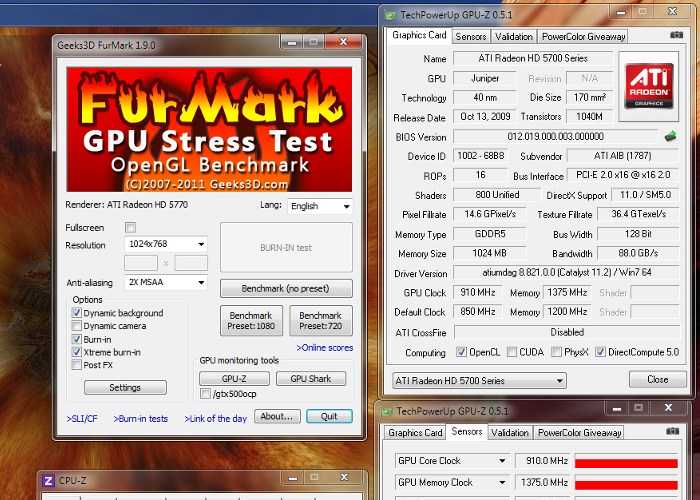
Task: Enable the Post FX checkbox
Action: (76, 365)
